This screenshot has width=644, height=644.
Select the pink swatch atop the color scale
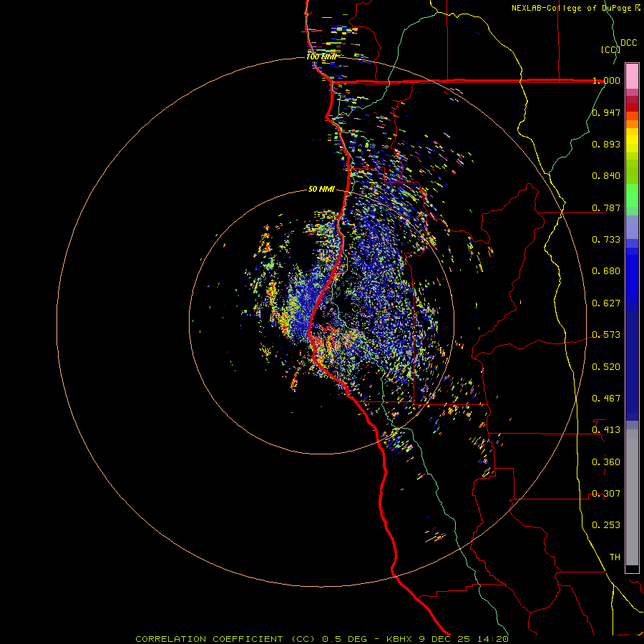coord(632,74)
